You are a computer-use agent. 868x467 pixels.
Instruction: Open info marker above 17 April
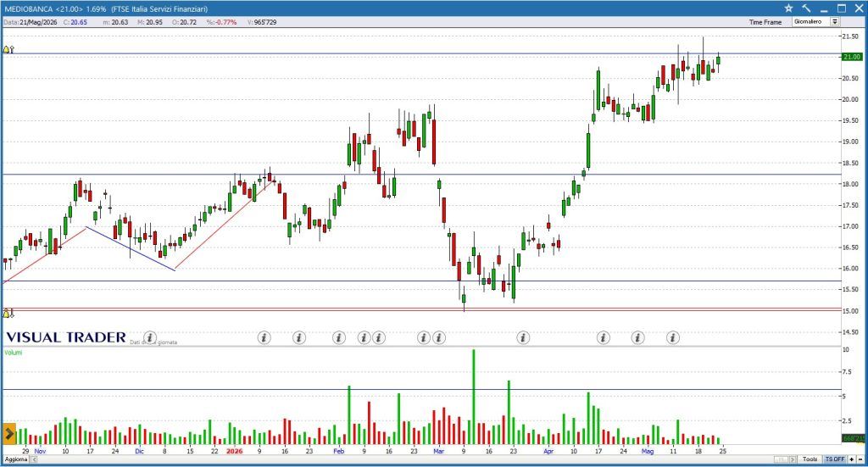pyautogui.click(x=604, y=337)
